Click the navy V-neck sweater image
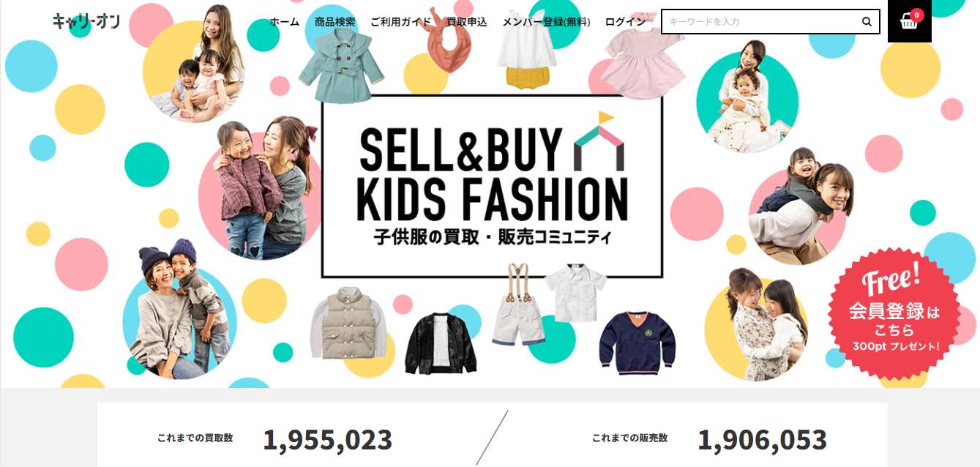 637,343
